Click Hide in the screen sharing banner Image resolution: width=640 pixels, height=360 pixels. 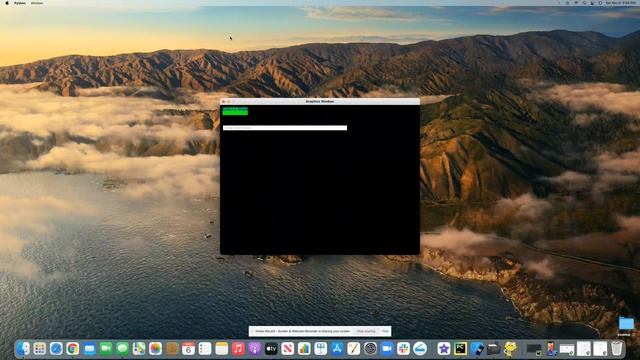385,331
